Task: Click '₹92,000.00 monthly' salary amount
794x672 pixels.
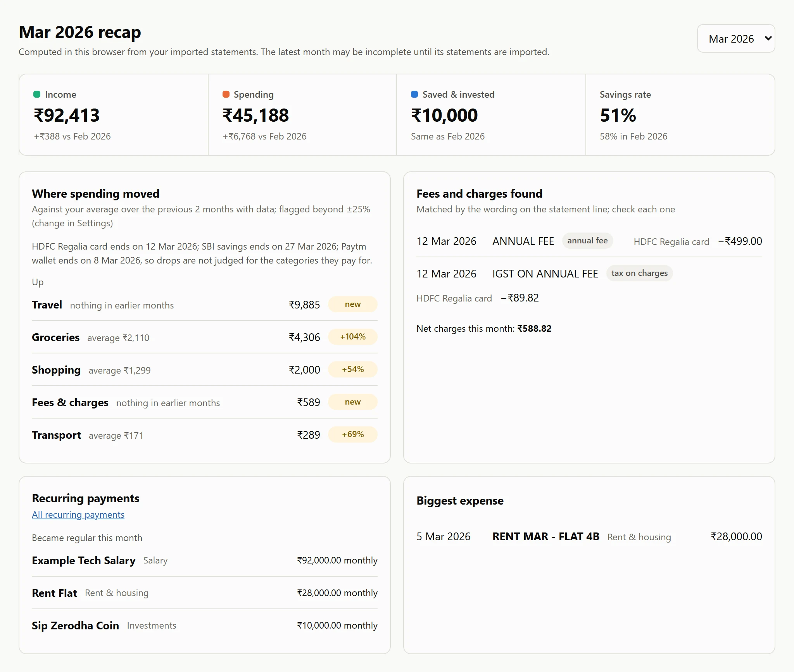Action: click(x=337, y=560)
